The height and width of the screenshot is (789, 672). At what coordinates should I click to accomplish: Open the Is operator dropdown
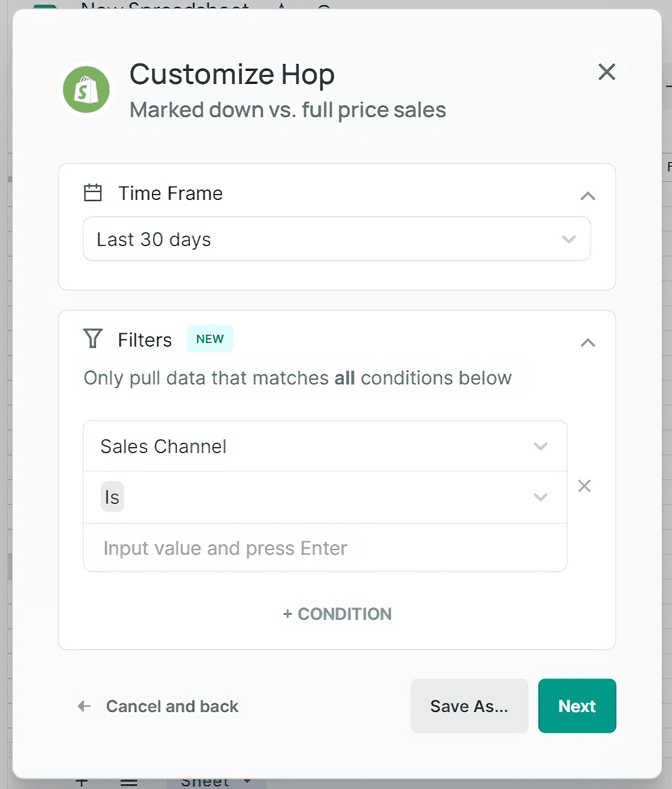pos(325,497)
